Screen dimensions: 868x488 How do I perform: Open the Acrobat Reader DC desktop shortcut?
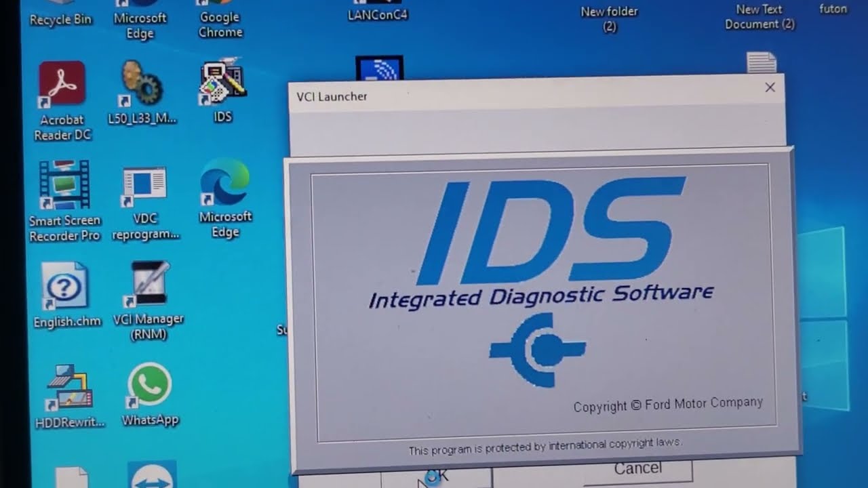[x=62, y=100]
